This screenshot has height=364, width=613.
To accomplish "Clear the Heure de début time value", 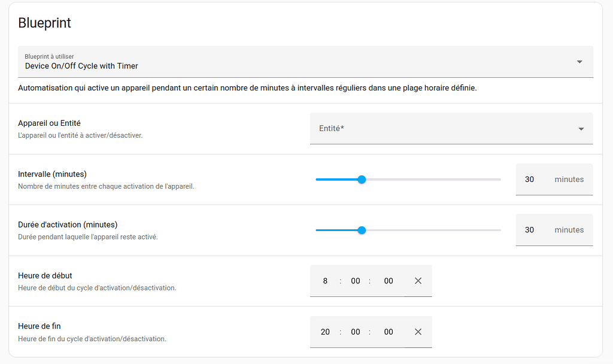I will click(x=418, y=280).
